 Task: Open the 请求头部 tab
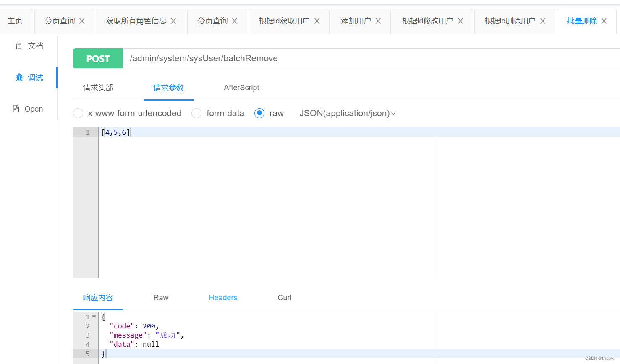pyautogui.click(x=98, y=88)
